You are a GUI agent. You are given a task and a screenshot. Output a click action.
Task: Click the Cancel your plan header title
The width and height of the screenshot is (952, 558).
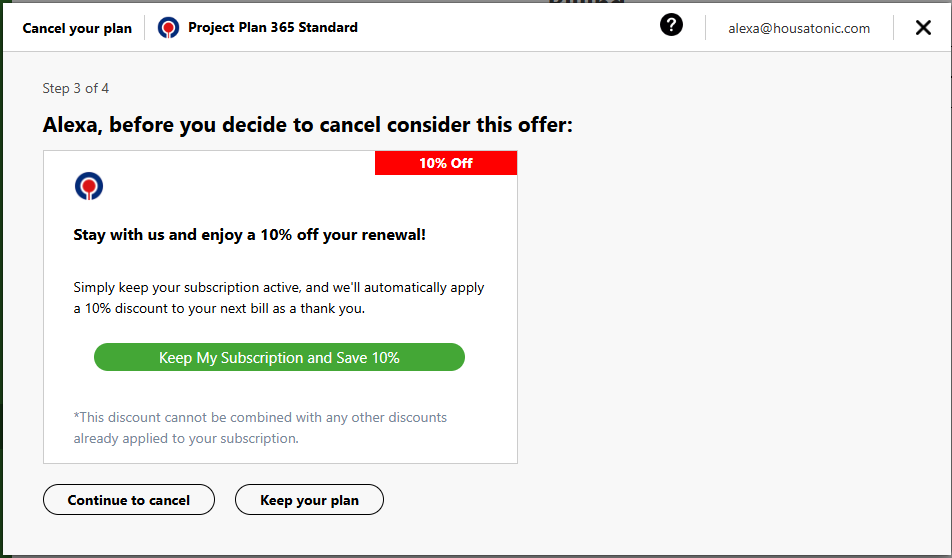pos(77,28)
